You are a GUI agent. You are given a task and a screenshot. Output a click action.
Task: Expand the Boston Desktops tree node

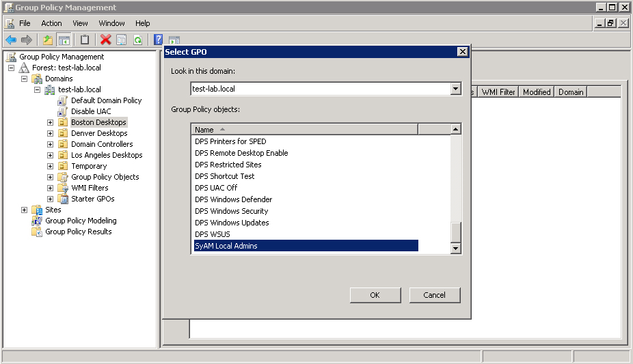[50, 122]
